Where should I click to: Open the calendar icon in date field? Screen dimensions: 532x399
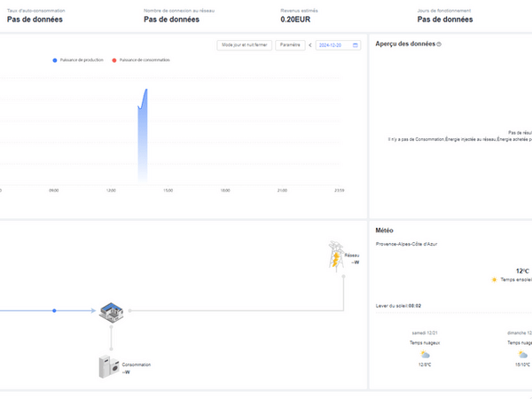coord(356,45)
